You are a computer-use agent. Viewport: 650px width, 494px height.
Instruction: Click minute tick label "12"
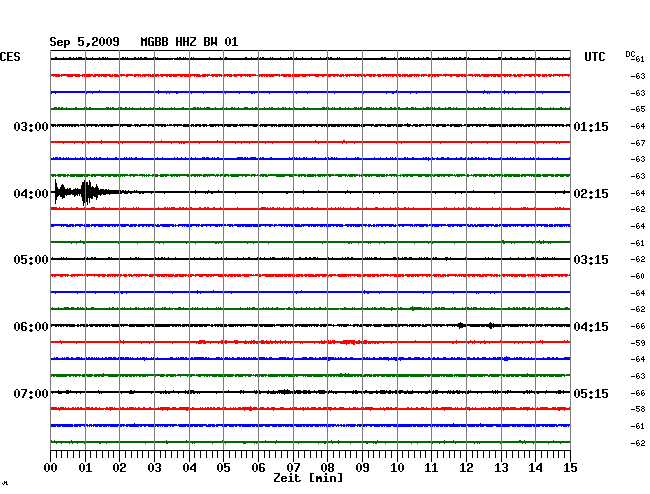tap(466, 468)
